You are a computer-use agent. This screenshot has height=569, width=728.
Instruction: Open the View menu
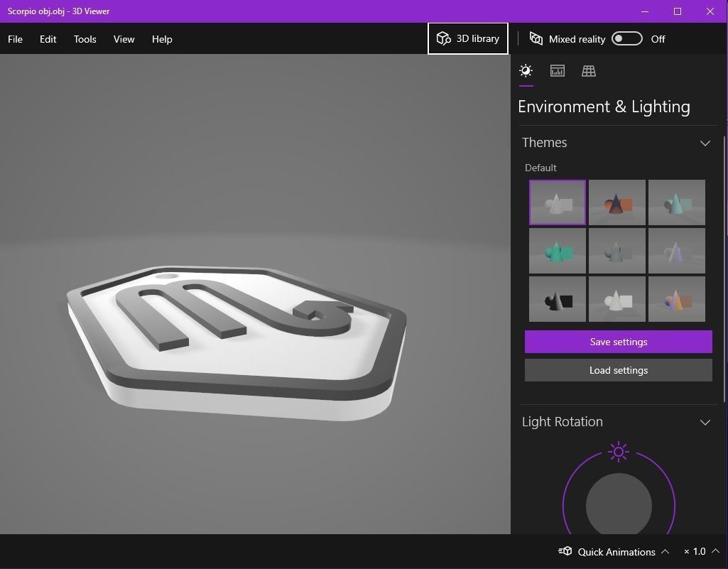click(x=124, y=39)
